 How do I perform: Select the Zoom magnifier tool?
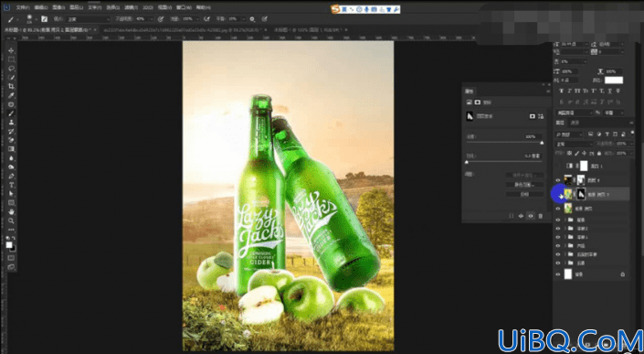click(12, 220)
